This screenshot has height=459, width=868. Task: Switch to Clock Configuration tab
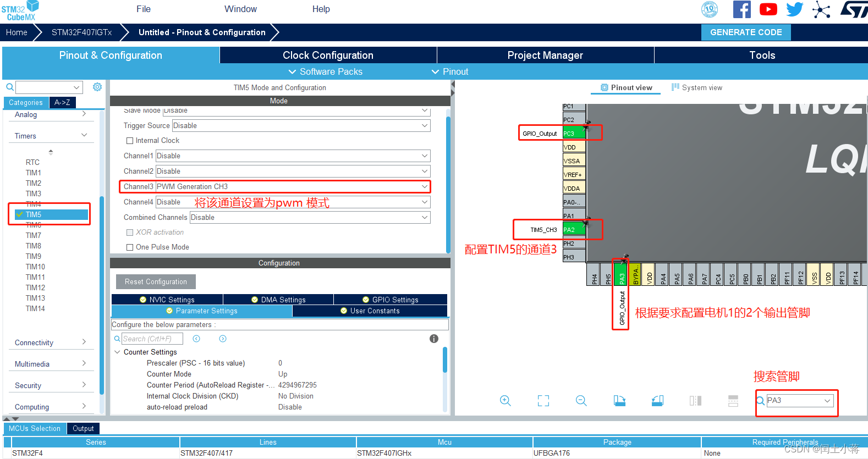coord(328,56)
